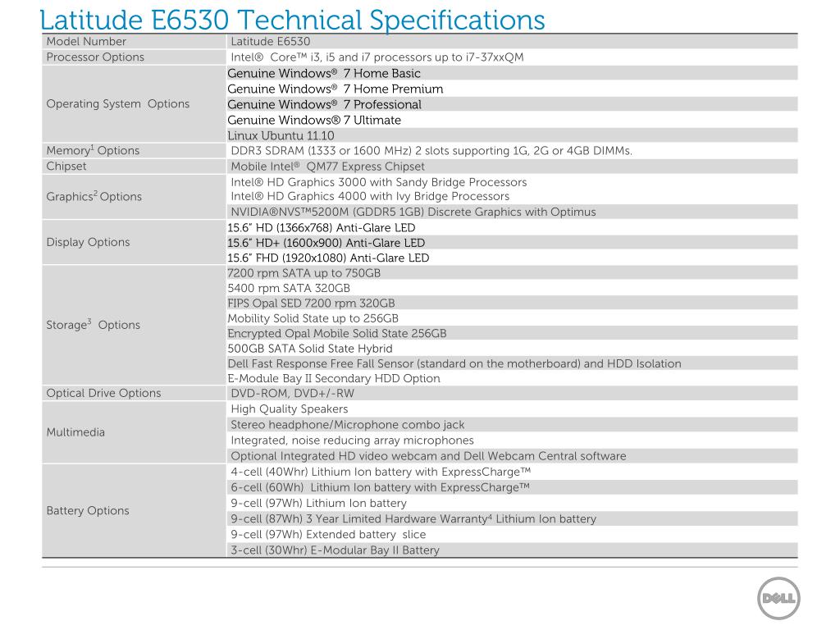The height and width of the screenshot is (630, 840).
Task: Click the DDR3 SDRAM memory description
Action: pyautogui.click(x=431, y=151)
